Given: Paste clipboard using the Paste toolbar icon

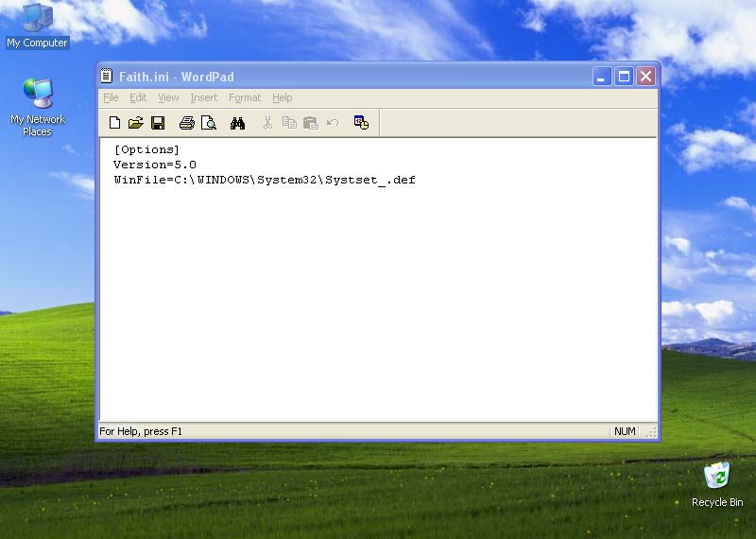Looking at the screenshot, I should [x=311, y=123].
